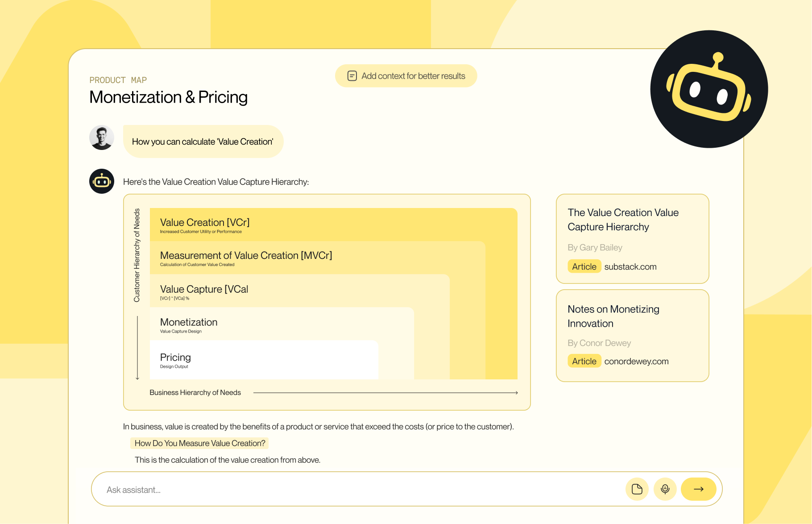
Task: Click the note icon in Add context button
Action: (x=352, y=76)
